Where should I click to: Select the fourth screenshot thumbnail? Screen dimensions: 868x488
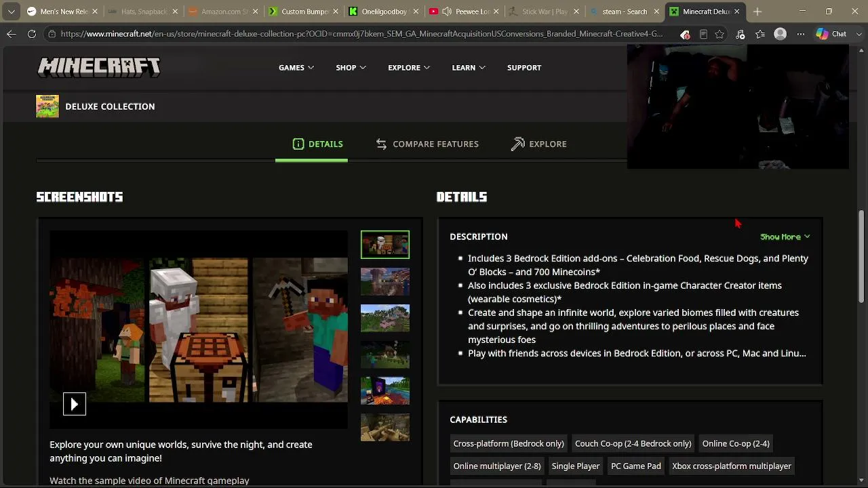pos(385,354)
